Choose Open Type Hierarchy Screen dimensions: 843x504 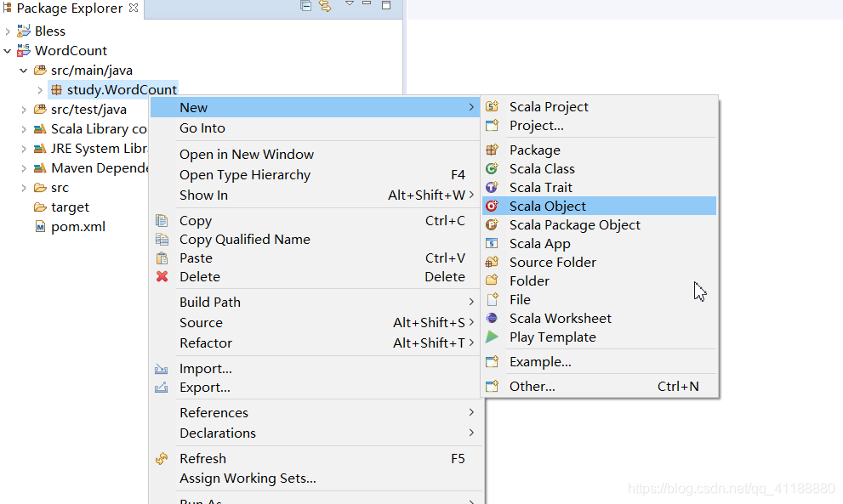[315, 174]
